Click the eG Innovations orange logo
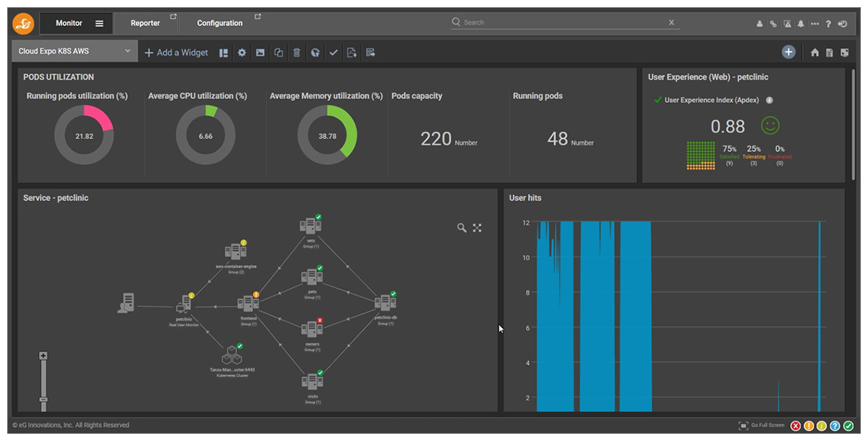The width and height of the screenshot is (868, 441). tap(23, 23)
